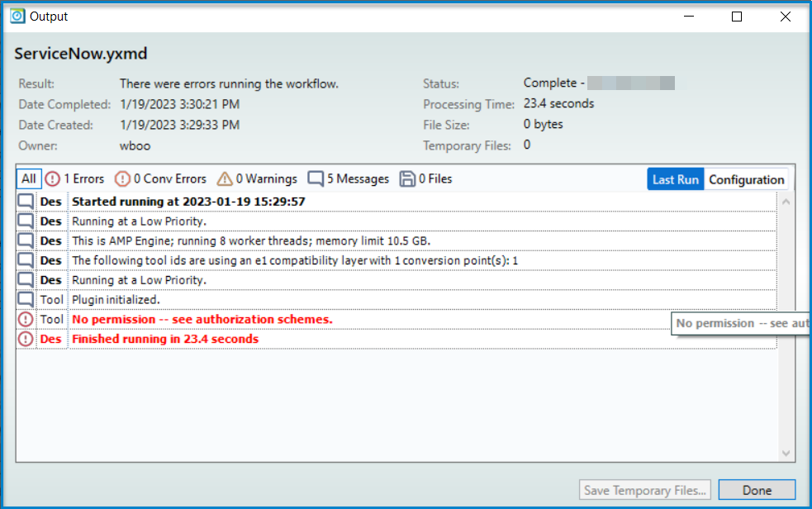Click the Warnings triangle icon
812x509 pixels.
pyautogui.click(x=225, y=178)
